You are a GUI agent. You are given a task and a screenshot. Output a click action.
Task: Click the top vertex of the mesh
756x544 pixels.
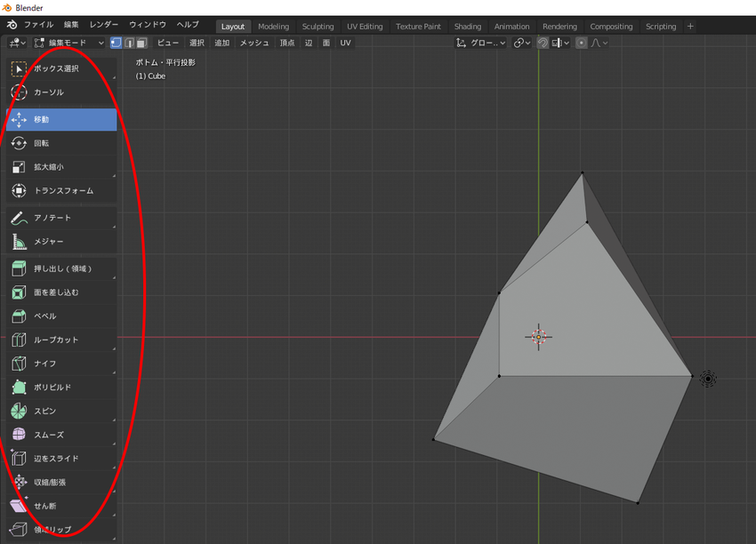[x=583, y=172]
